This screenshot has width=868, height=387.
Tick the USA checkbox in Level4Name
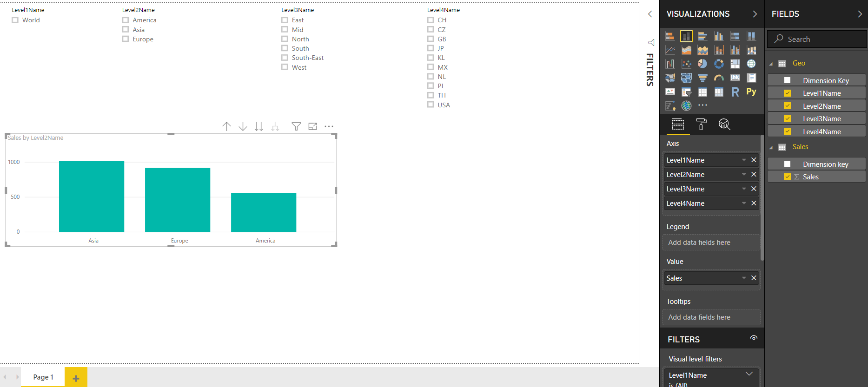tap(431, 105)
